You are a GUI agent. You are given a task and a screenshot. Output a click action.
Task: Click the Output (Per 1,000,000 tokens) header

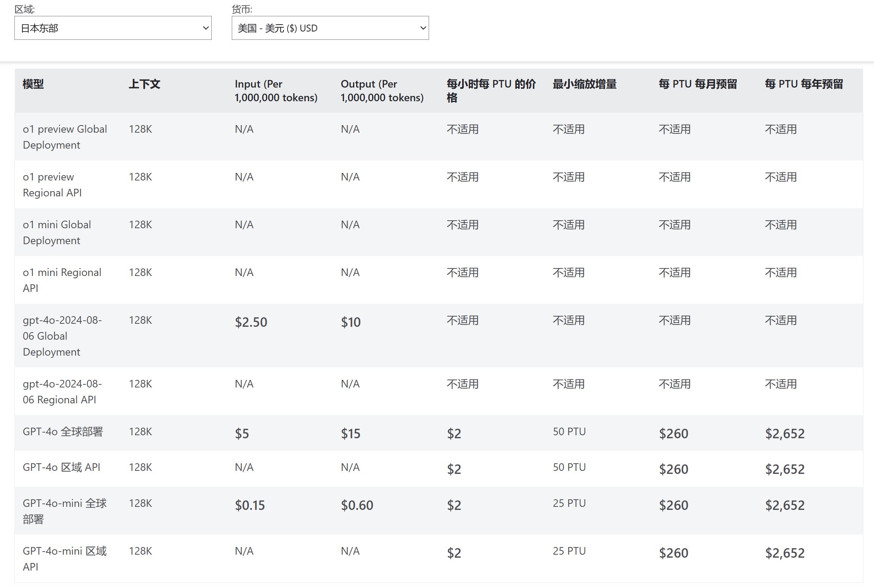click(x=382, y=91)
